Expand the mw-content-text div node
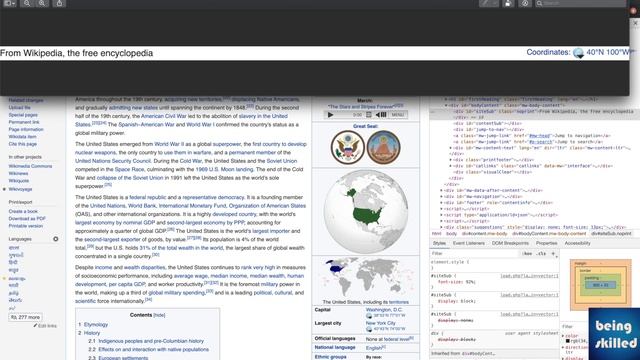Image resolution: width=640 pixels, height=360 pixels. click(x=451, y=148)
